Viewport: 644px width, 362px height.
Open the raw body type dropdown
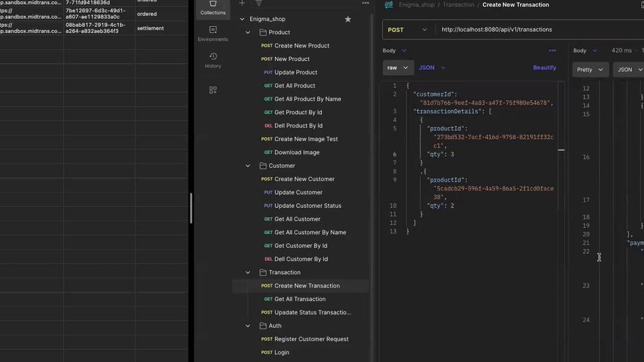pos(398,68)
